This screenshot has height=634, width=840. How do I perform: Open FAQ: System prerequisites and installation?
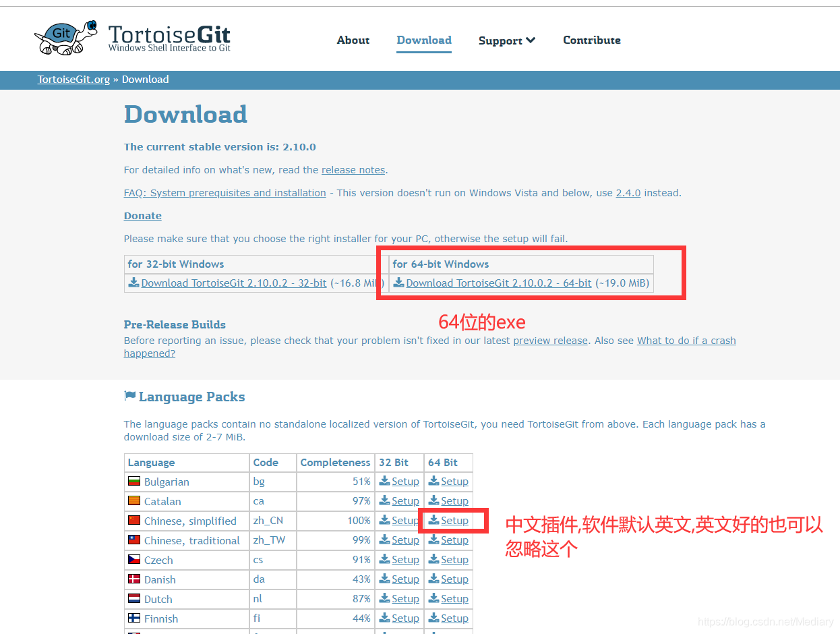point(225,193)
